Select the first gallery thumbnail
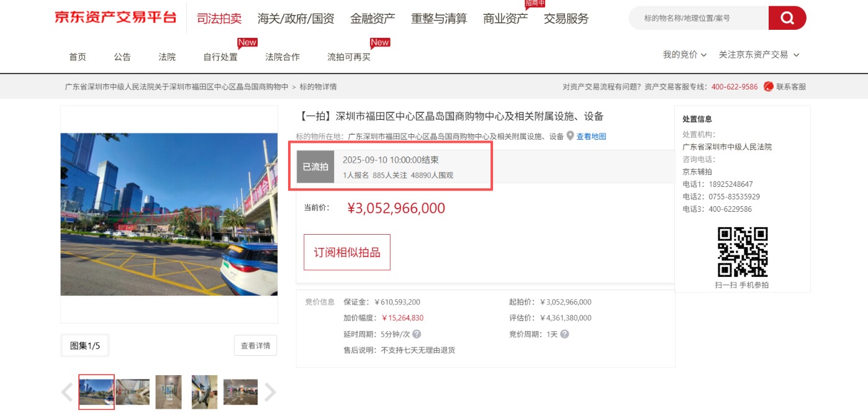This screenshot has height=413, width=868. pos(96,393)
